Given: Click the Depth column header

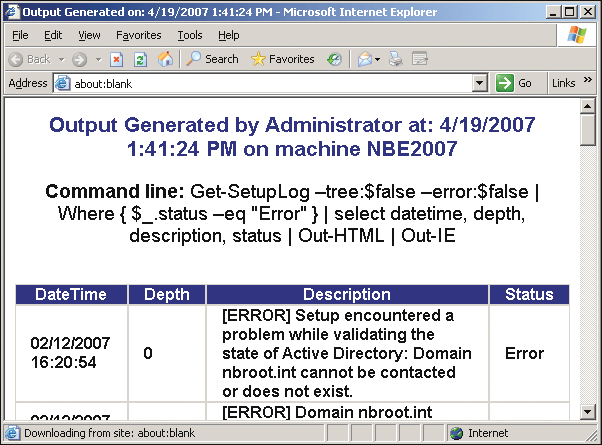Looking at the screenshot, I should tap(167, 294).
